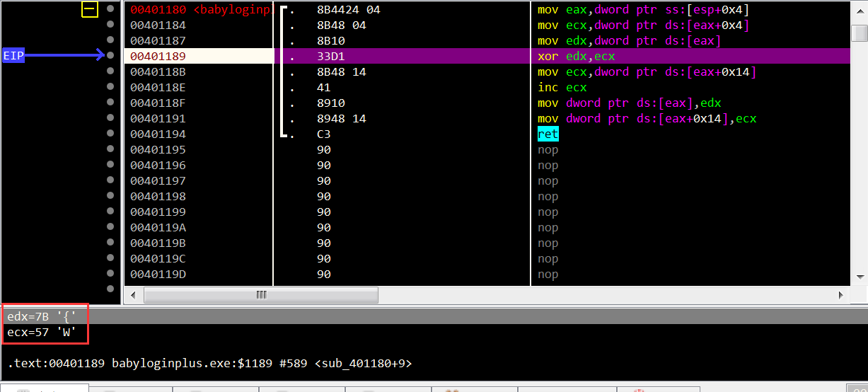This screenshot has width=868, height=392.
Task: Select instruction mov dword ptr ds:[eax],edx
Action: 629,103
